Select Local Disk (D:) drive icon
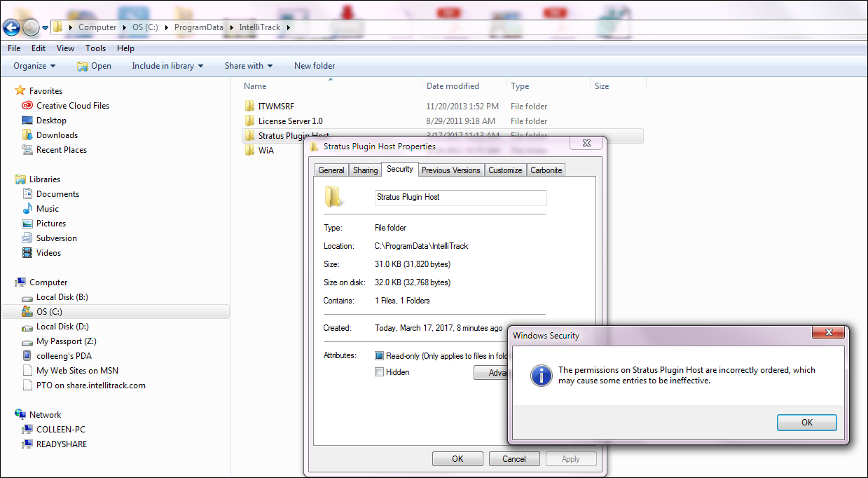The height and width of the screenshot is (478, 868). pyautogui.click(x=27, y=327)
